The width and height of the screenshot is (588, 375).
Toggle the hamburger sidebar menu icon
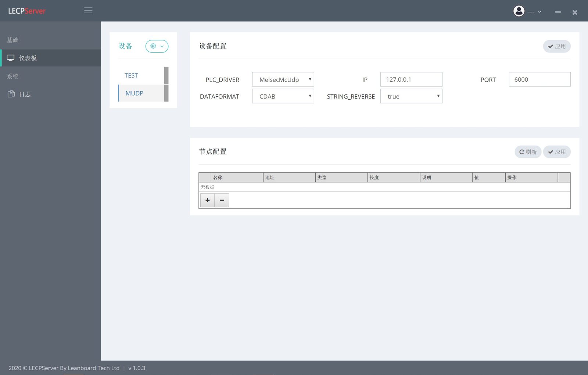point(88,10)
